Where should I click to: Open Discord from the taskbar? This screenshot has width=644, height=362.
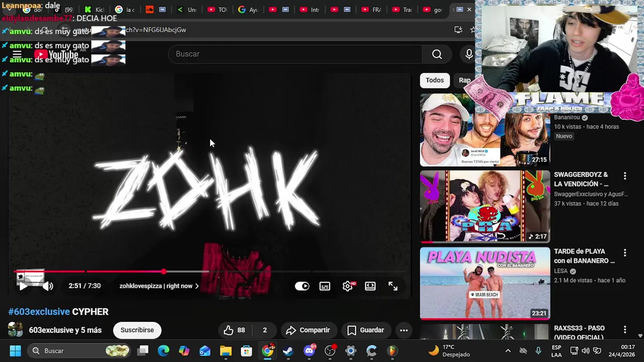click(309, 351)
